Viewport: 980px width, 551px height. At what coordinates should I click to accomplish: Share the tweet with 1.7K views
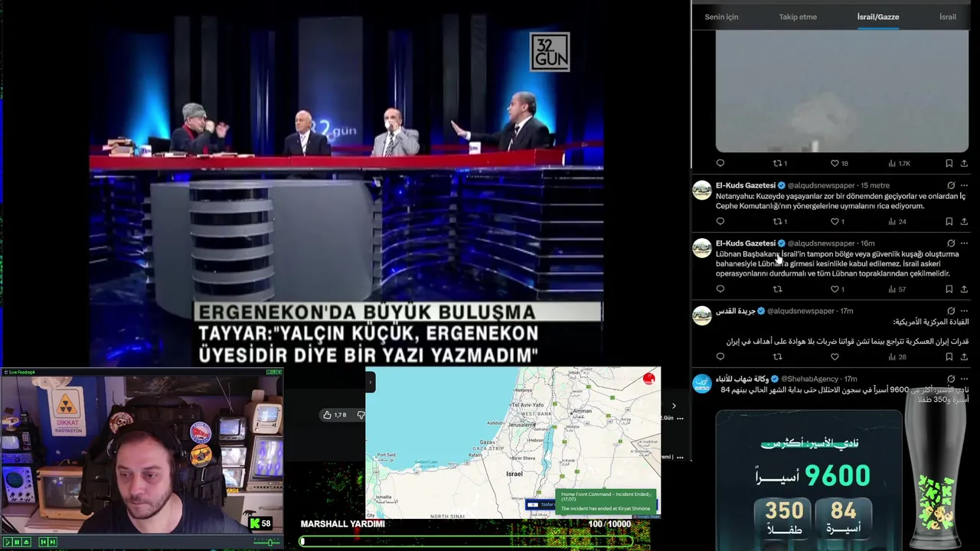tap(964, 163)
